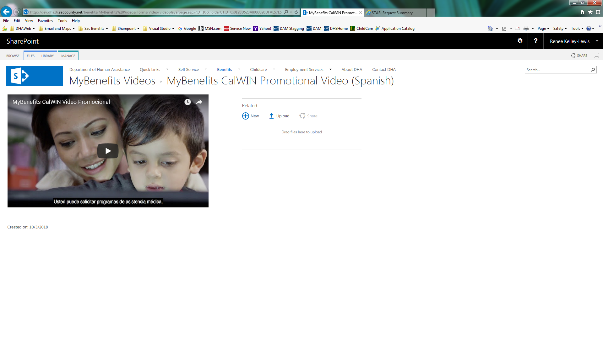Click the Focus on Content icon
The height and width of the screenshot is (364, 603).
596,55
